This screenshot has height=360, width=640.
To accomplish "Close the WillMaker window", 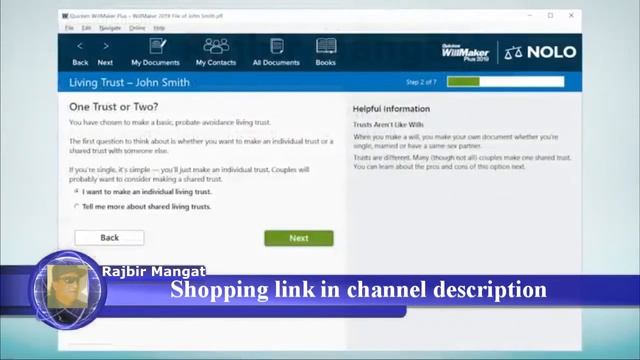I will (x=571, y=16).
